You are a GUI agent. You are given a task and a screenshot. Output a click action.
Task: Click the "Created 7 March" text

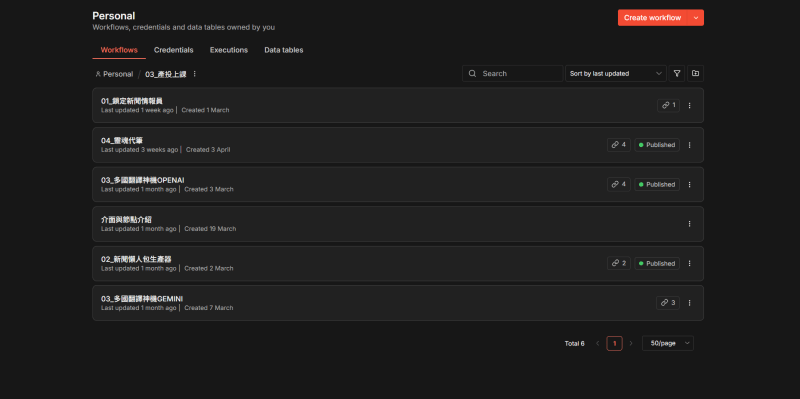coord(209,308)
